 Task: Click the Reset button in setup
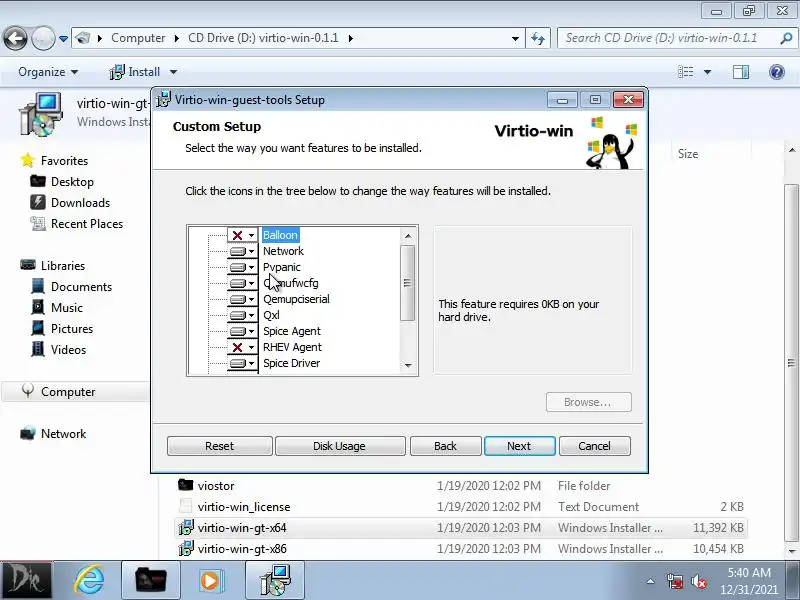[219, 446]
